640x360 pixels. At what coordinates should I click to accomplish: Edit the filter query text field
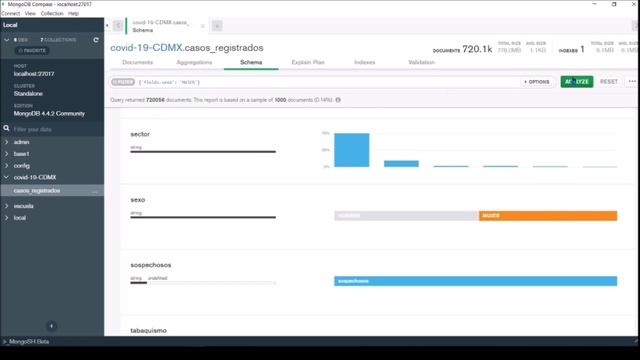pos(327,82)
